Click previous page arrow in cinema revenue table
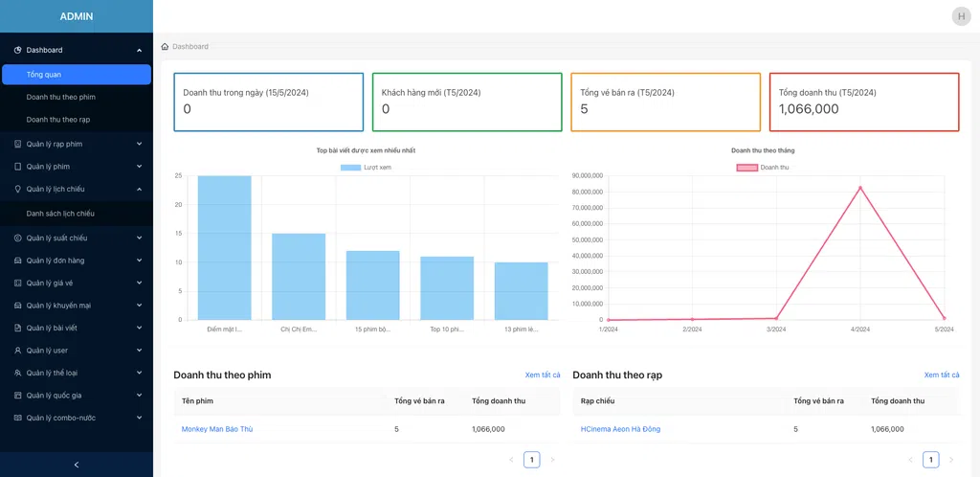Image resolution: width=980 pixels, height=477 pixels. tap(910, 460)
